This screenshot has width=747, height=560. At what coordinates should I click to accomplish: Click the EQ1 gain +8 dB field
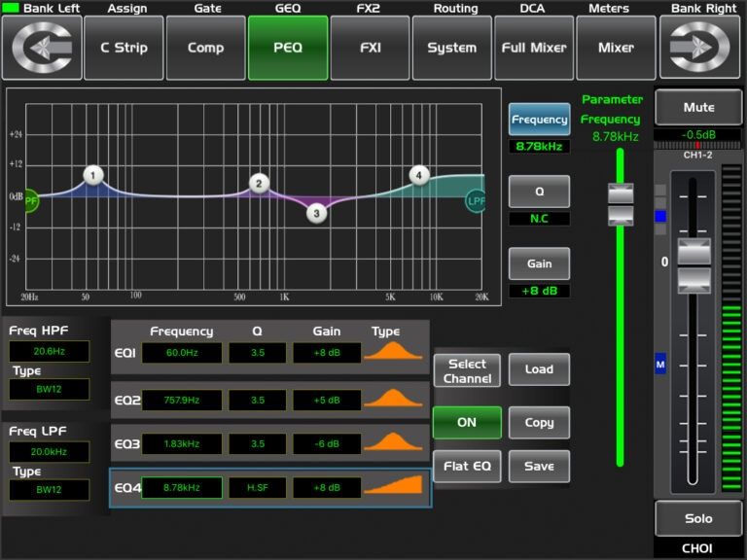click(327, 353)
